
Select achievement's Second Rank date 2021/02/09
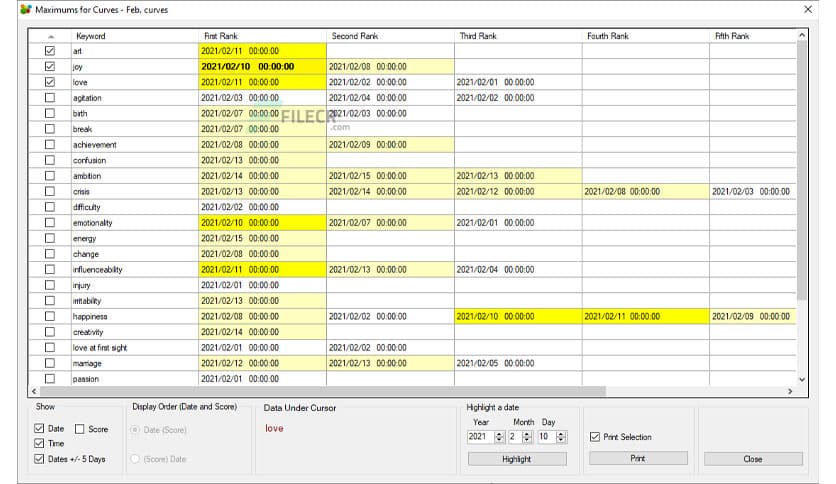pyautogui.click(x=390, y=144)
